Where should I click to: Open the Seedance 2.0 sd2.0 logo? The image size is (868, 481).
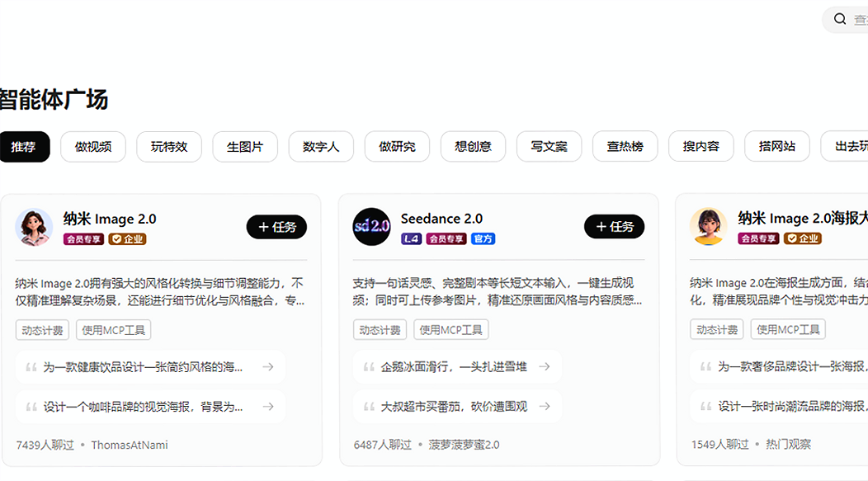pos(371,226)
